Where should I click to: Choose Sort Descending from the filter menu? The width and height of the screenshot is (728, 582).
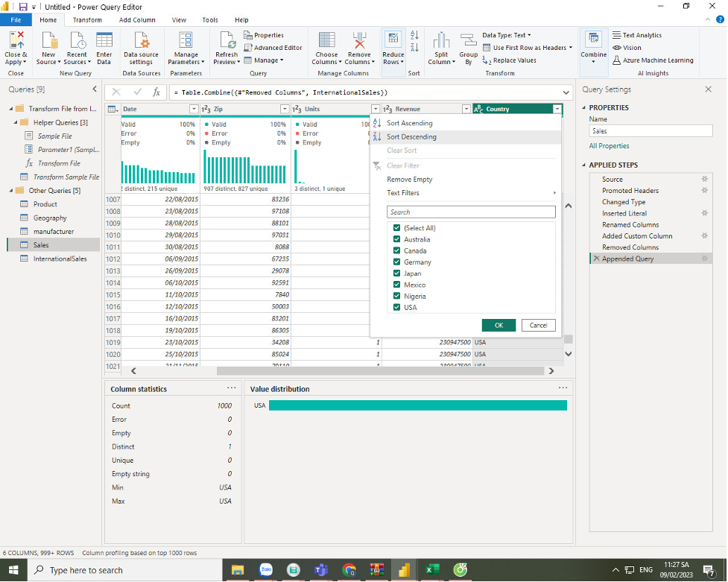411,137
